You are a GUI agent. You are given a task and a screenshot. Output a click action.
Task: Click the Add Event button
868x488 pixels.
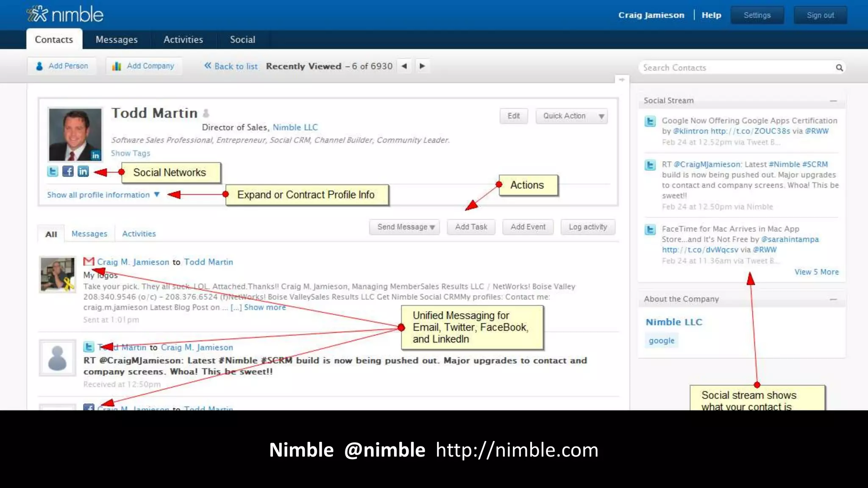coord(528,227)
